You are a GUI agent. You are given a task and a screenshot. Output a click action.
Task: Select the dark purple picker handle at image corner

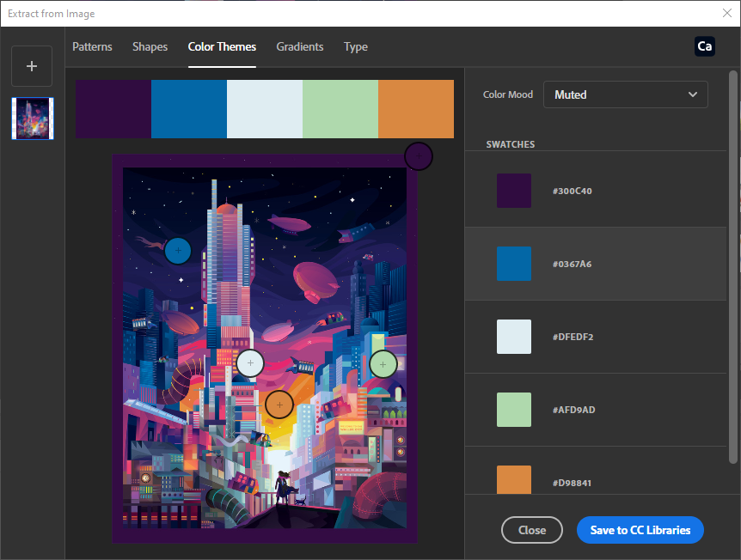(x=418, y=156)
